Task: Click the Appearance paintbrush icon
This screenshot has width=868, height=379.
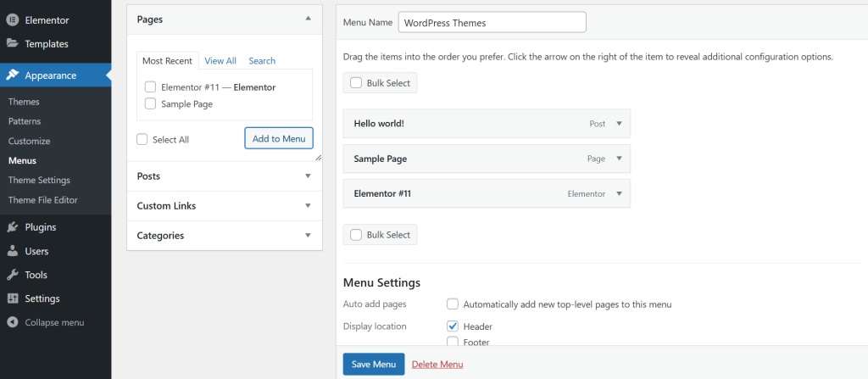Action: (13, 75)
